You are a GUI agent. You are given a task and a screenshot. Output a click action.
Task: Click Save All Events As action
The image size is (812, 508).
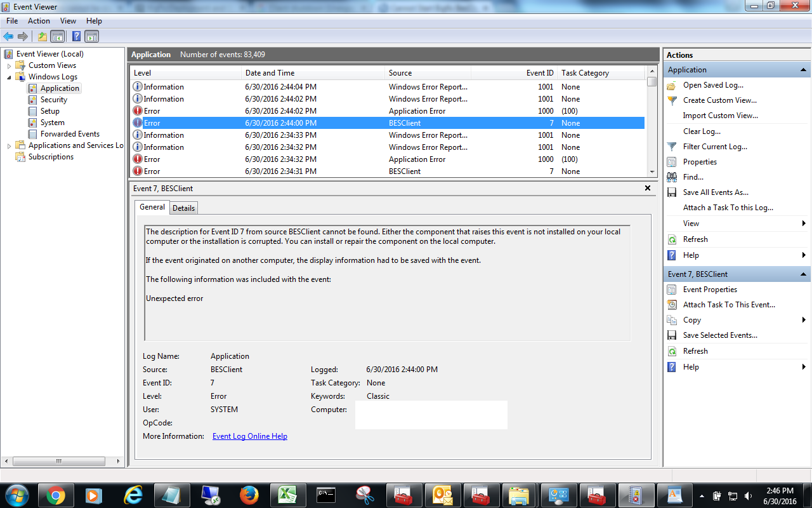716,192
